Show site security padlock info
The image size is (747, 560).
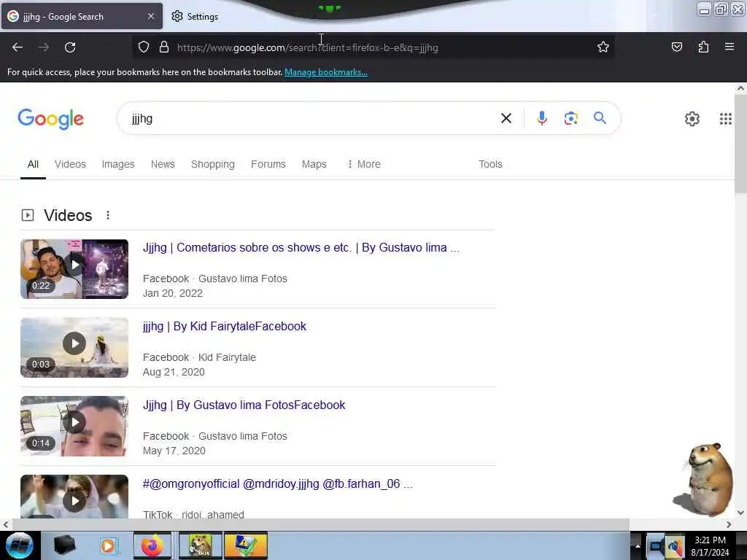pyautogui.click(x=164, y=47)
